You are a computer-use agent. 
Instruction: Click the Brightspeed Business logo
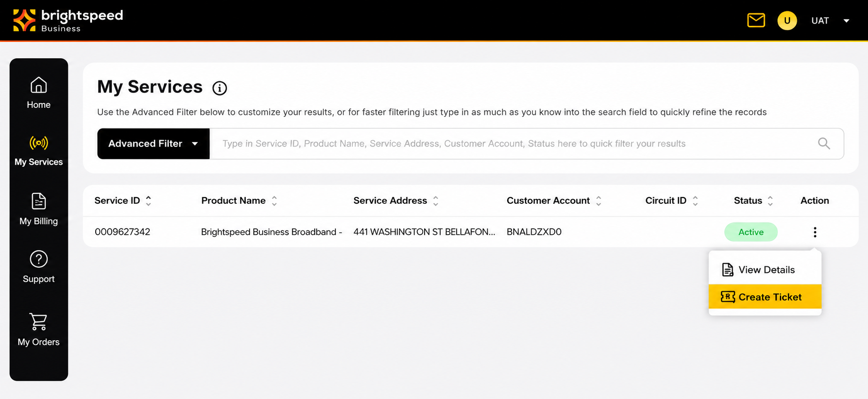click(x=68, y=21)
